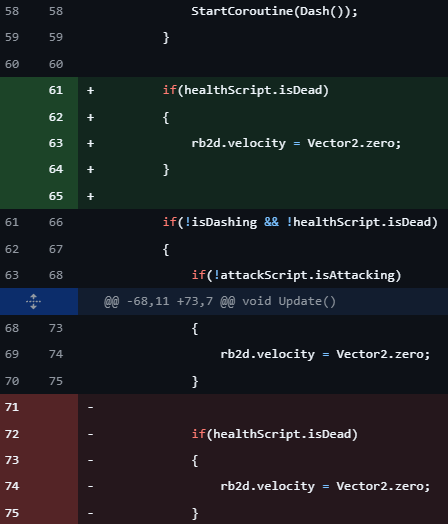
Task: Click the plus marker on added line 62
Action: pyautogui.click(x=90, y=117)
